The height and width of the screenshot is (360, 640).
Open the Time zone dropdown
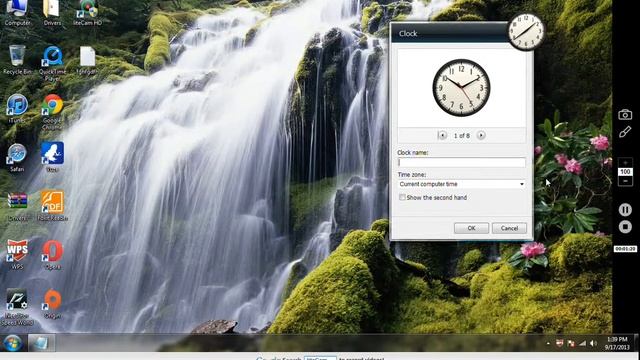pyautogui.click(x=462, y=184)
